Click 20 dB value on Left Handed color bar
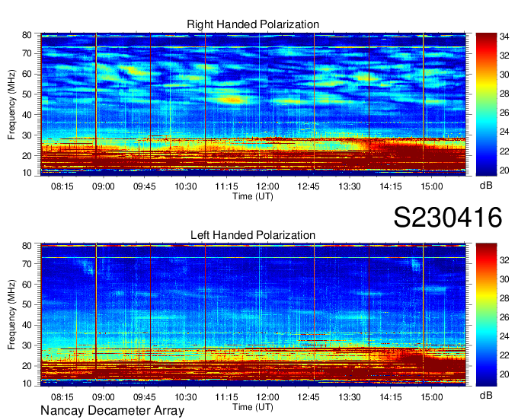Viewport: 518px width, 420px height. (x=504, y=374)
